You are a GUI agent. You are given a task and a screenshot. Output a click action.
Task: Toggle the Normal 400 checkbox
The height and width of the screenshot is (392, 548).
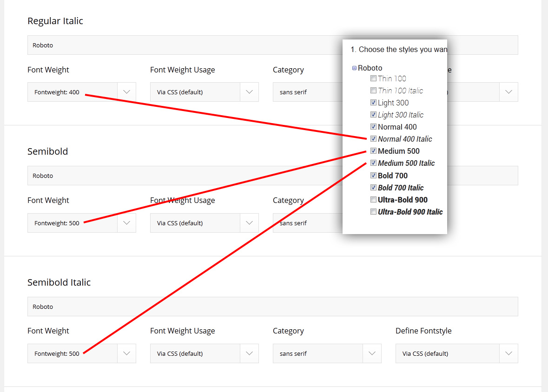[373, 127]
